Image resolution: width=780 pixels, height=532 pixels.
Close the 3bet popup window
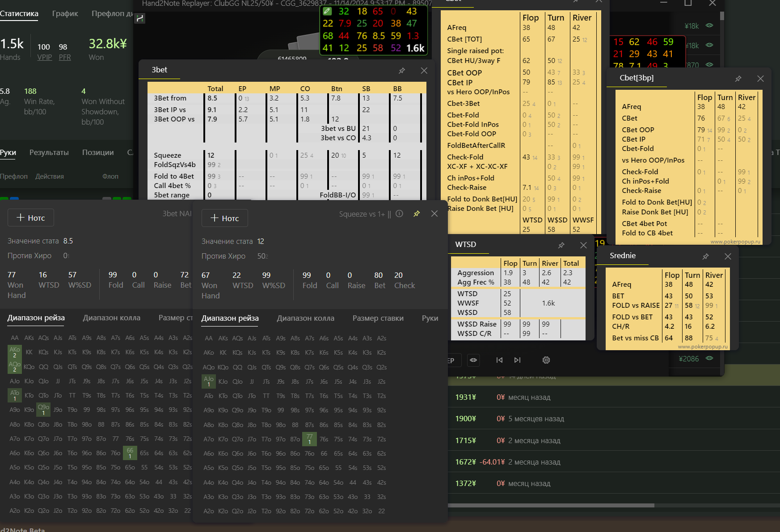(424, 71)
